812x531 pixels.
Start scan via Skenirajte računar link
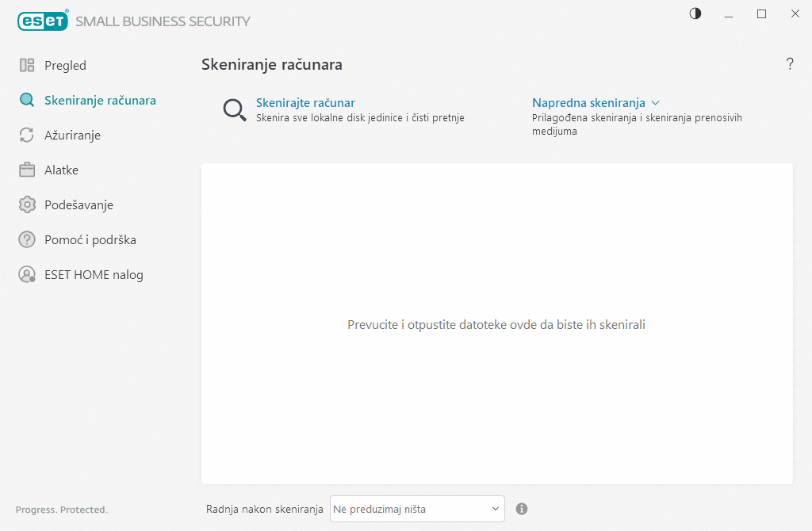305,103
